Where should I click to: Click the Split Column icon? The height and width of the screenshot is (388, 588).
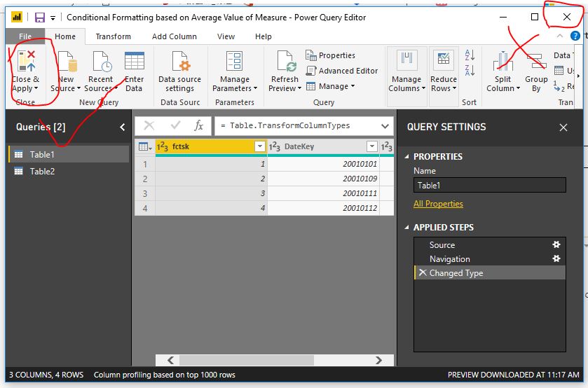coord(502,61)
